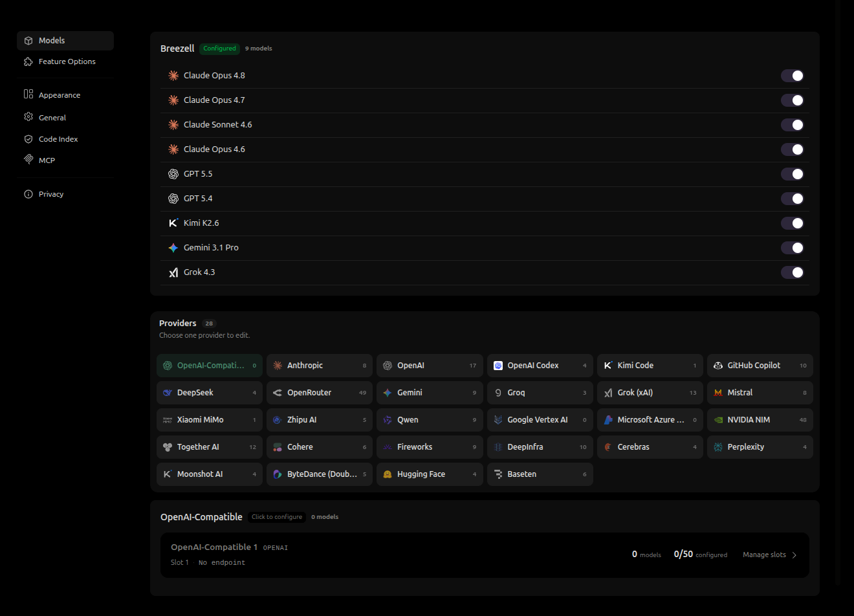Click the Appearance layout icon
Image resolution: width=854 pixels, height=616 pixels.
coord(28,94)
